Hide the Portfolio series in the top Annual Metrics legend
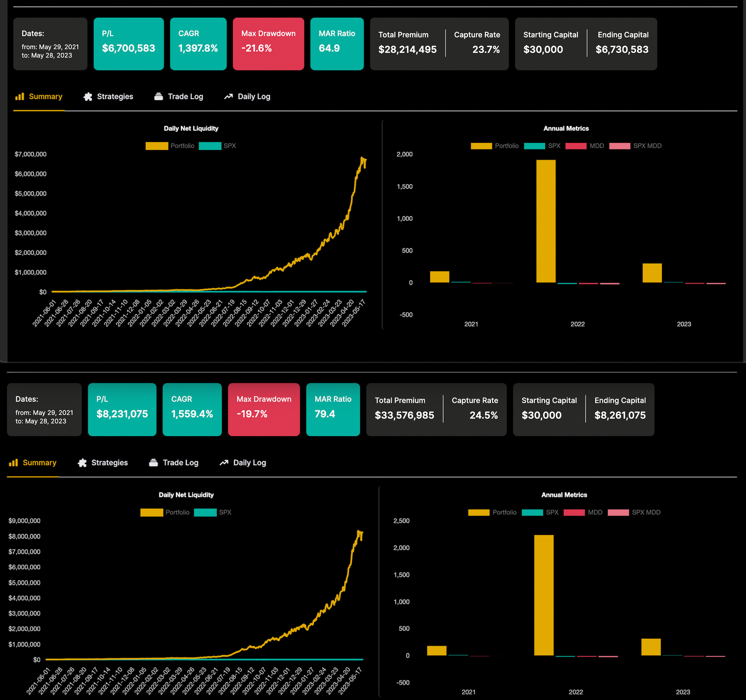This screenshot has height=700, width=746. tap(495, 146)
